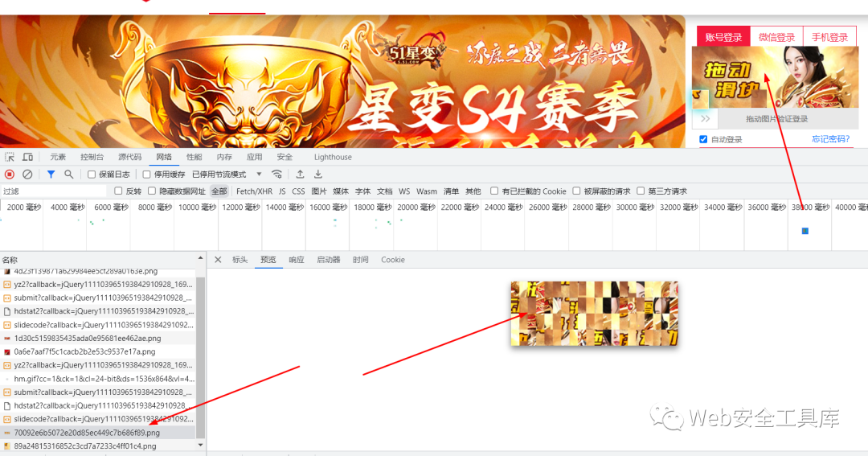The image size is (868, 456).
Task: Activate the inspect element picker icon
Action: tap(10, 157)
